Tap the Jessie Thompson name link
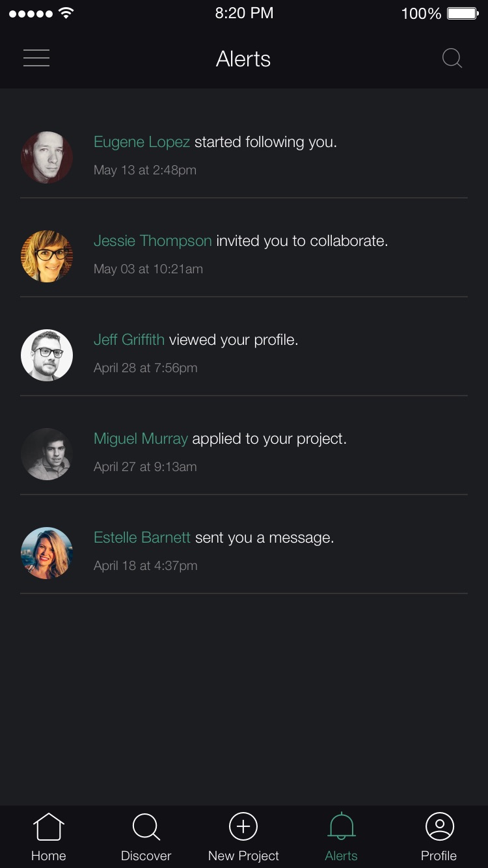The width and height of the screenshot is (488, 868). 153,241
